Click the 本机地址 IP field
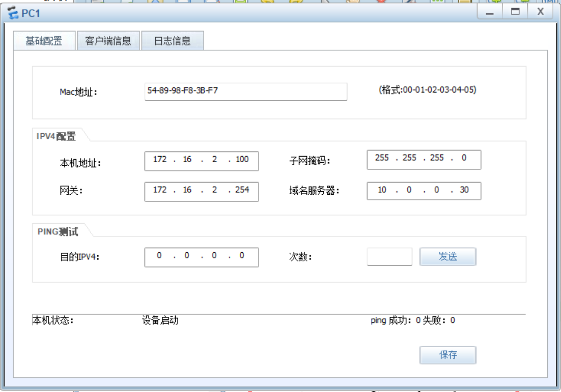 pyautogui.click(x=202, y=161)
